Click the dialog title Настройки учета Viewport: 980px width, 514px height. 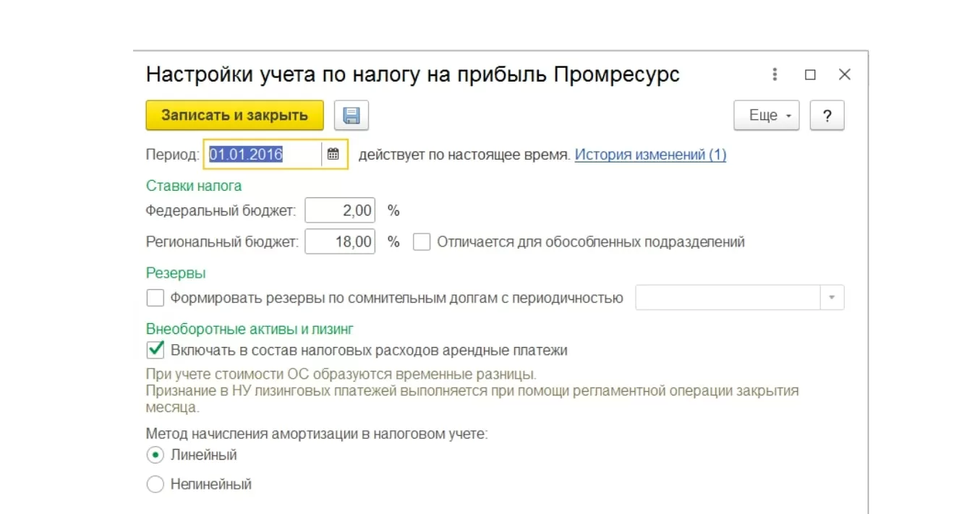pyautogui.click(x=412, y=74)
